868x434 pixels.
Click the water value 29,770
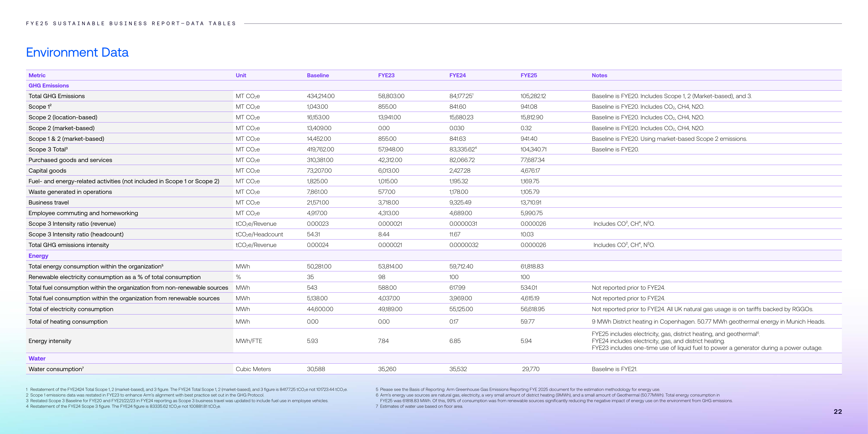pyautogui.click(x=531, y=369)
